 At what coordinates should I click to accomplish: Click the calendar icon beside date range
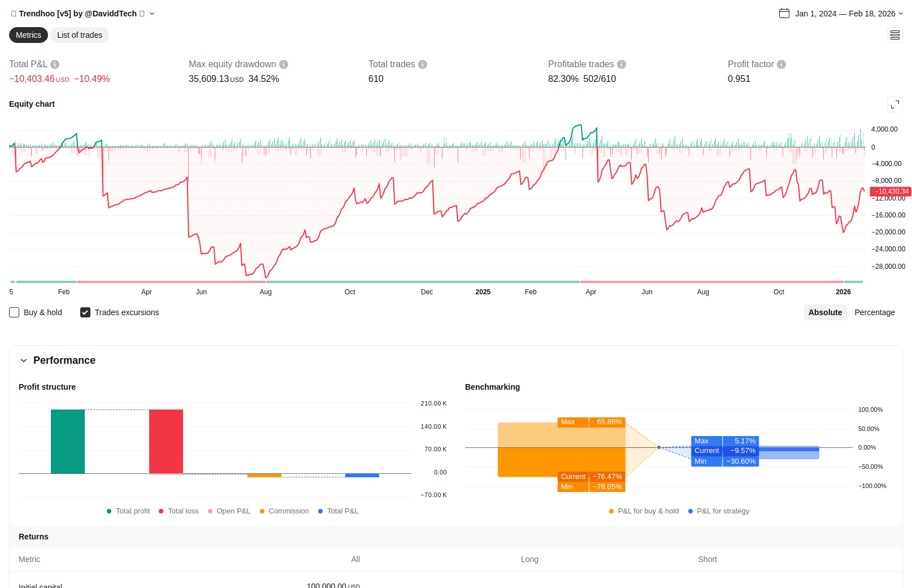(784, 14)
